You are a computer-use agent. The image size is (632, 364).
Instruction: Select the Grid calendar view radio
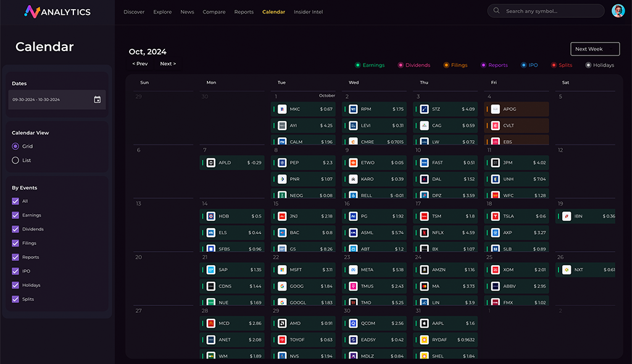click(x=15, y=146)
